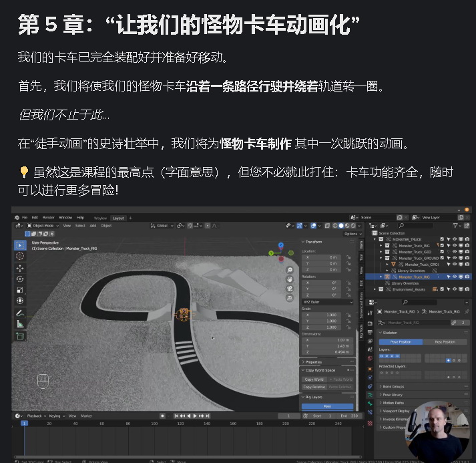476x463 pixels.
Task: Expand the Pose Library panel
Action: pyautogui.click(x=392, y=395)
